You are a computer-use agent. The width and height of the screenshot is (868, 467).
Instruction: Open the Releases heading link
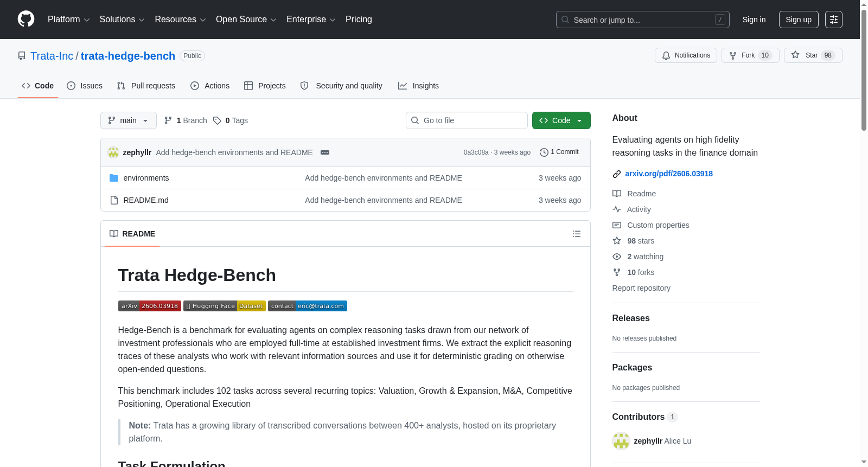tap(631, 318)
